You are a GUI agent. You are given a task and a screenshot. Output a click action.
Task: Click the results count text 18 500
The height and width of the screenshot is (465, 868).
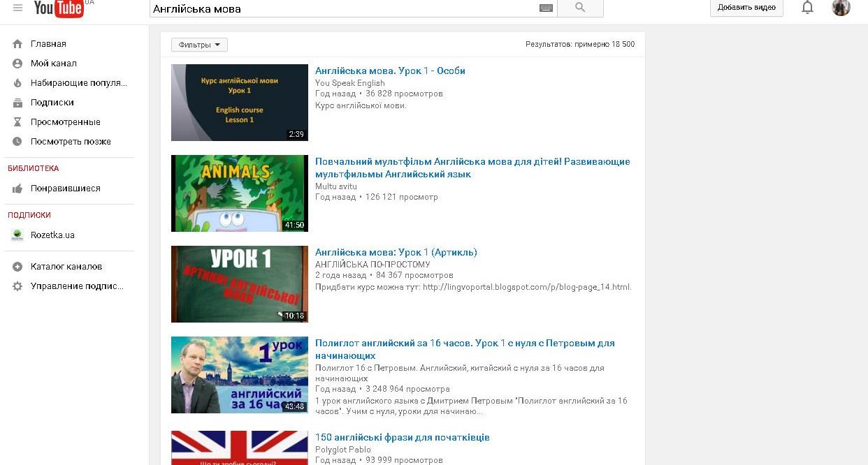pyautogui.click(x=580, y=44)
